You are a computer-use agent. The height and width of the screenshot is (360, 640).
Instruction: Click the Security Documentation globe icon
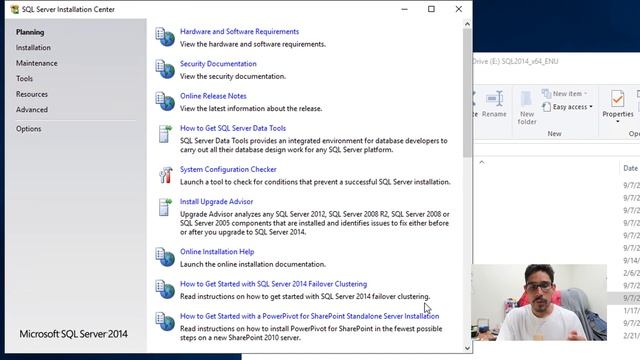[165, 69]
